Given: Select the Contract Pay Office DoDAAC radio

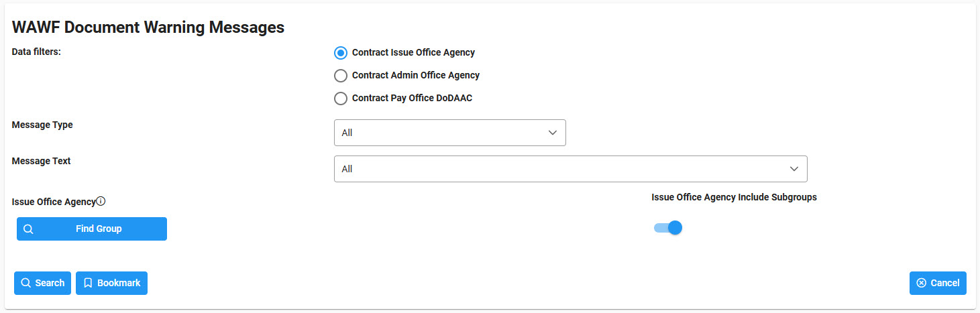Looking at the screenshot, I should tap(341, 98).
